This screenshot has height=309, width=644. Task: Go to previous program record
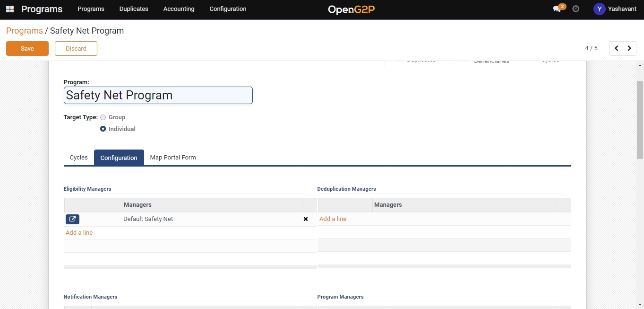[616, 48]
